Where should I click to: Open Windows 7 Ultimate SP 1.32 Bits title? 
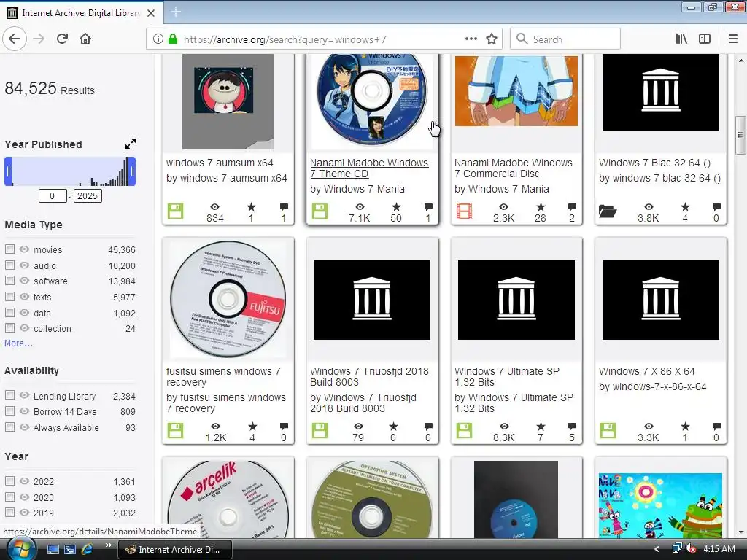tap(507, 377)
